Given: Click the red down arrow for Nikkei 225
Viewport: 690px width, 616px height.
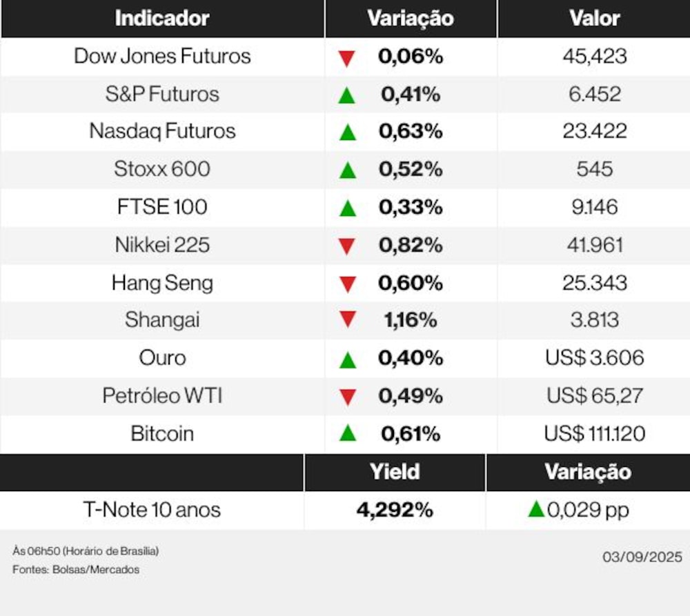Looking at the screenshot, I should coord(347,246).
